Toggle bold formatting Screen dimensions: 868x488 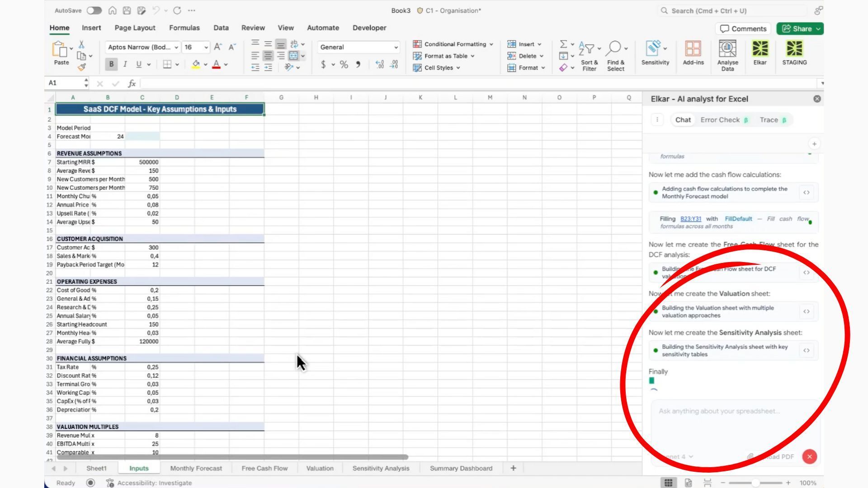(x=111, y=64)
